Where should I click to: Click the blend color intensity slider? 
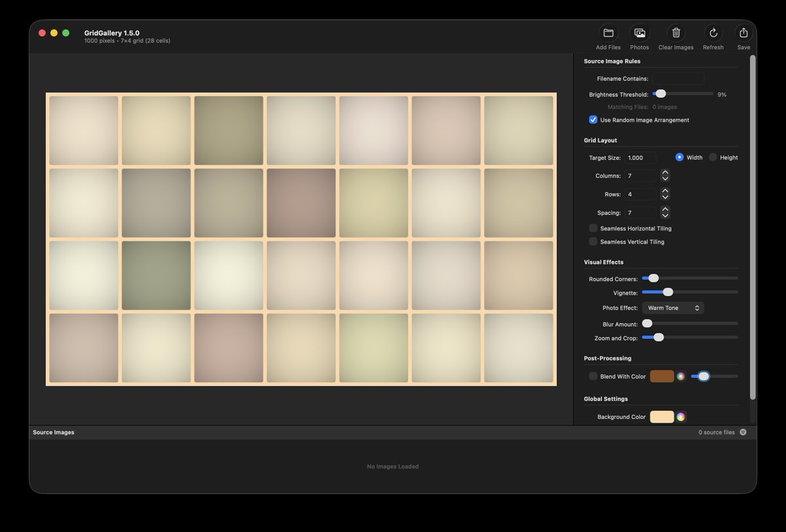715,376
